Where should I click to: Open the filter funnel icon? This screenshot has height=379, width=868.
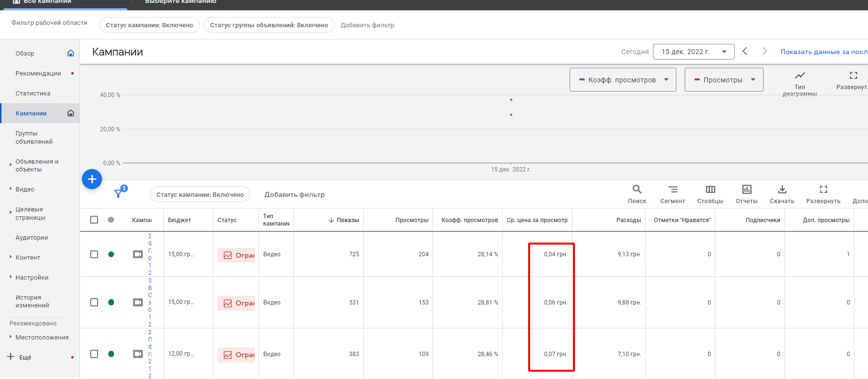coord(118,193)
